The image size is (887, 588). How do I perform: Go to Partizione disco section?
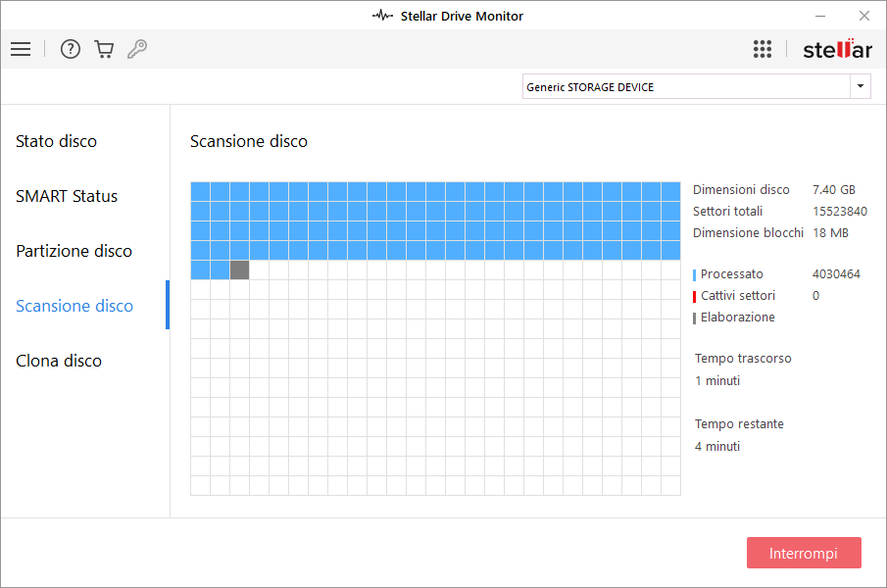click(74, 251)
